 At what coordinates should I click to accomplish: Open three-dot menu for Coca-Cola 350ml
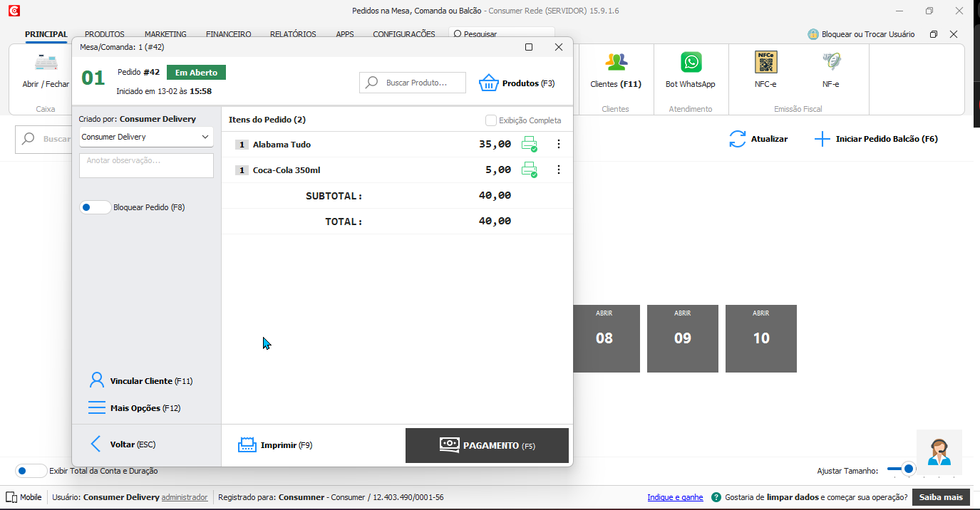558,170
